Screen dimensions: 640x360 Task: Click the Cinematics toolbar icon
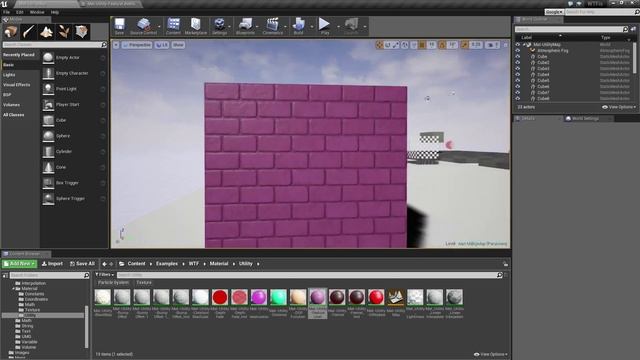point(272,26)
